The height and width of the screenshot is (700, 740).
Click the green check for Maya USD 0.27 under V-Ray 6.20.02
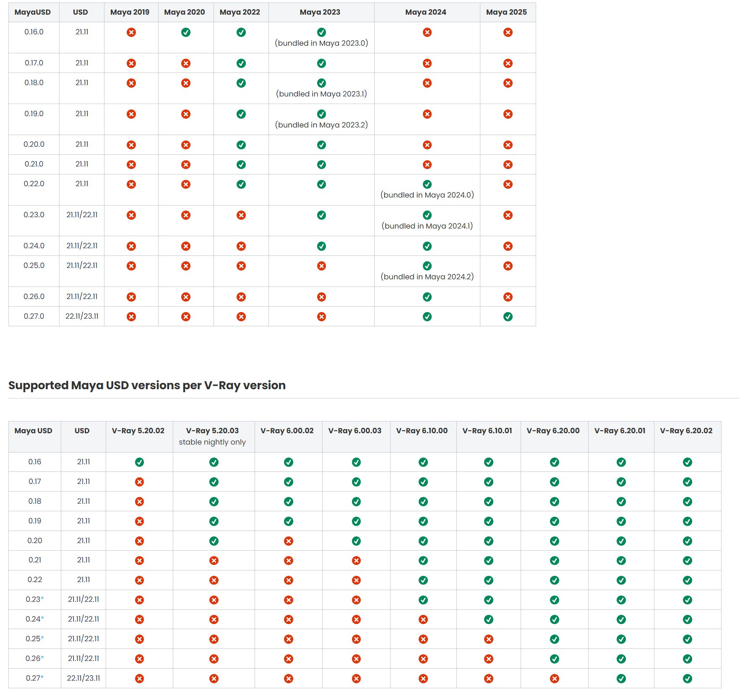[x=688, y=679]
